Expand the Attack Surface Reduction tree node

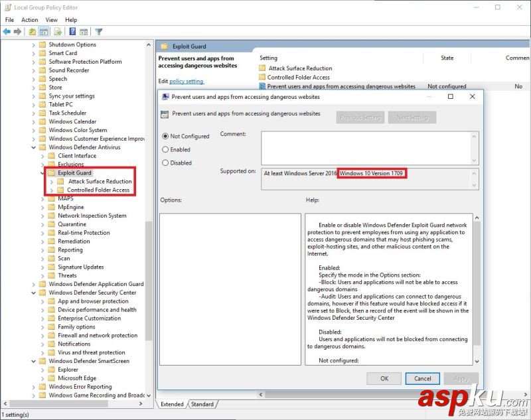[52, 182]
